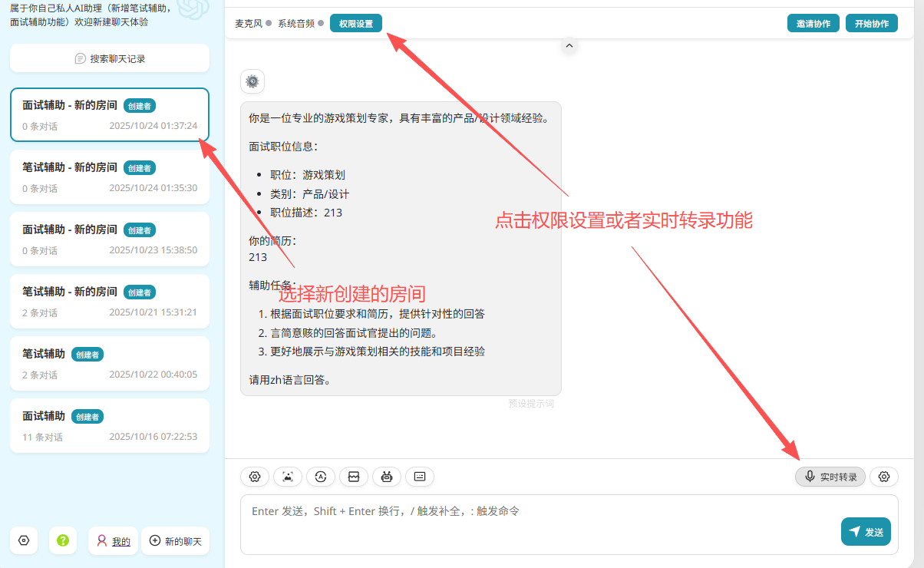Click the 权限设置 permission settings button
The width and height of the screenshot is (924, 568).
click(355, 23)
